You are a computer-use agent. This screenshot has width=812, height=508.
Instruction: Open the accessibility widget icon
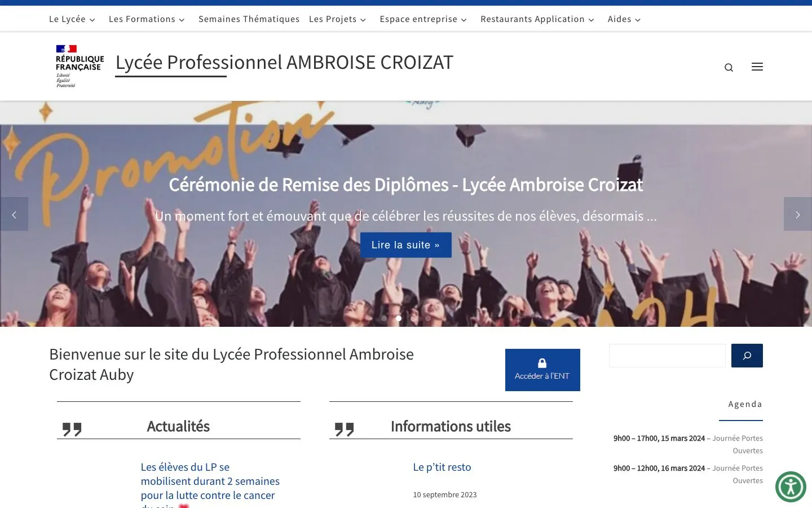pyautogui.click(x=791, y=487)
